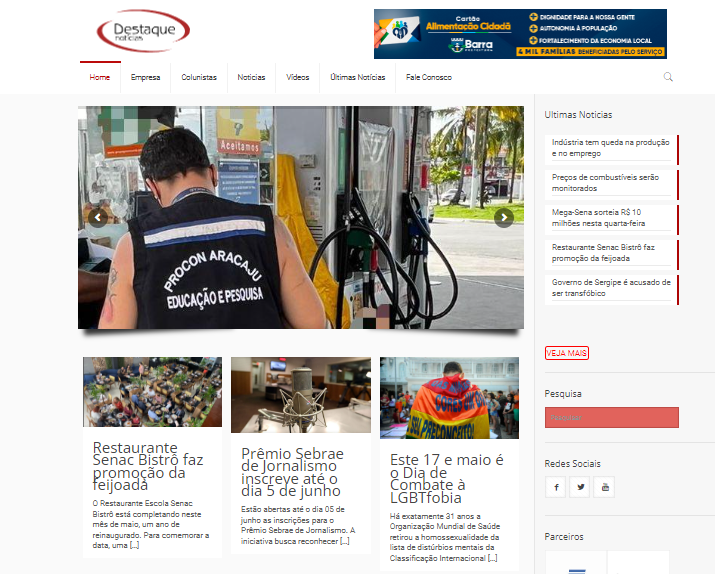Select the Vídeos menu item
Viewport: 715px width, 574px height.
point(297,77)
